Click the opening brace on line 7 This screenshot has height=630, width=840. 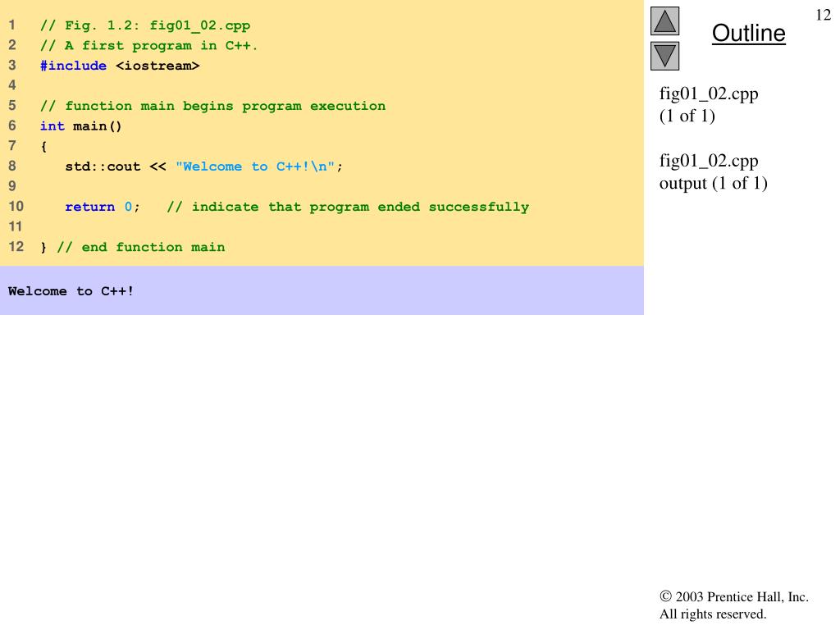[x=44, y=146]
